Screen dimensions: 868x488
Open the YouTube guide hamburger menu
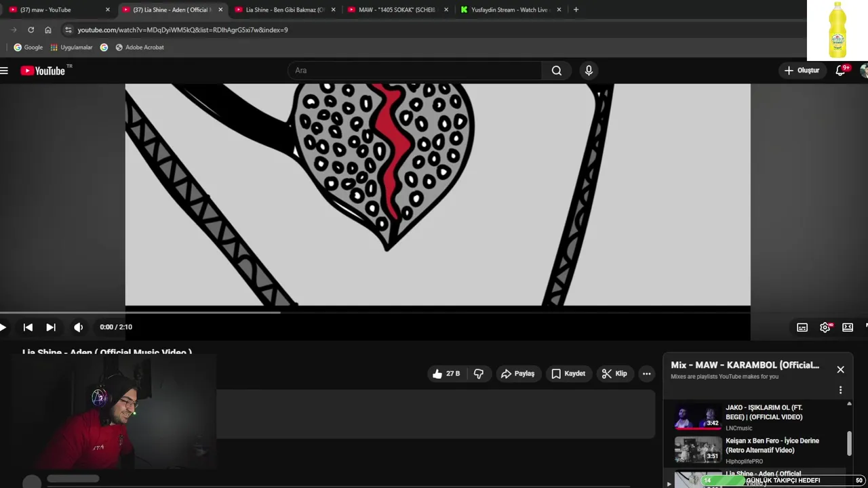point(4,70)
